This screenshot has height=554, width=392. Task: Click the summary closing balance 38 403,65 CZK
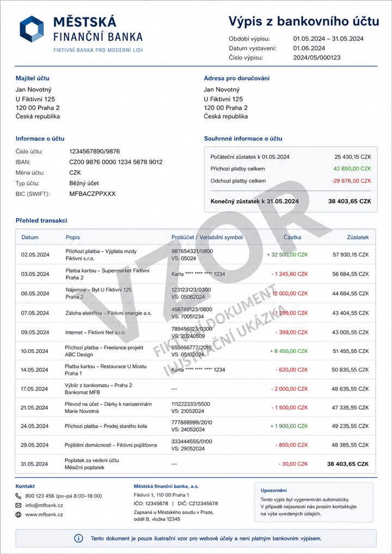(350, 201)
